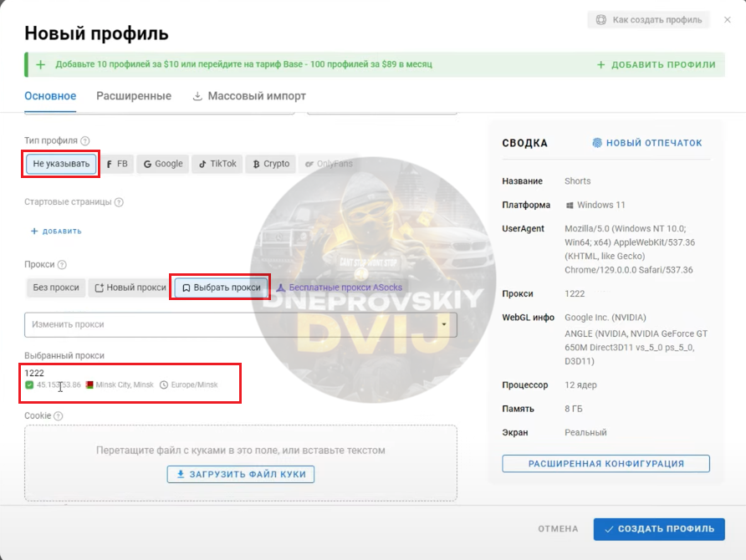
Task: Open the Бесплатные прокси ASocks link
Action: (340, 288)
